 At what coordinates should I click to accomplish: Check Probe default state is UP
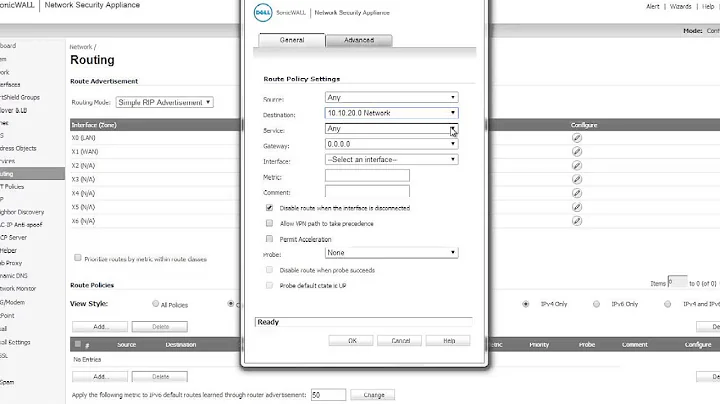tap(270, 285)
